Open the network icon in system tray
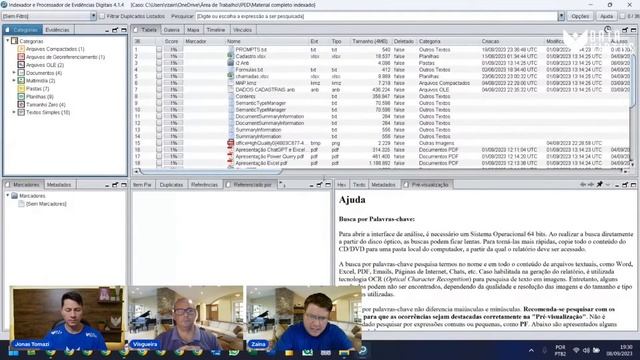This screenshot has width=640, height=360. coord(576,350)
